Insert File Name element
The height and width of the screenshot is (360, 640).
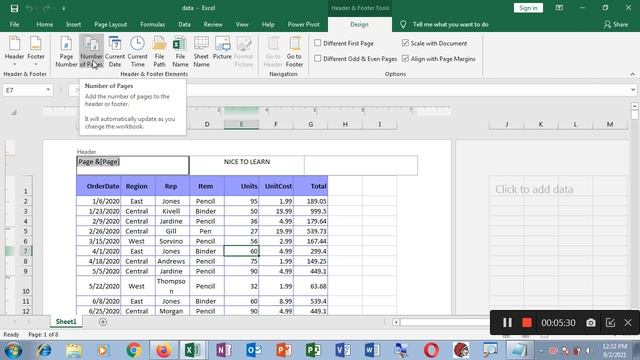coord(180,51)
